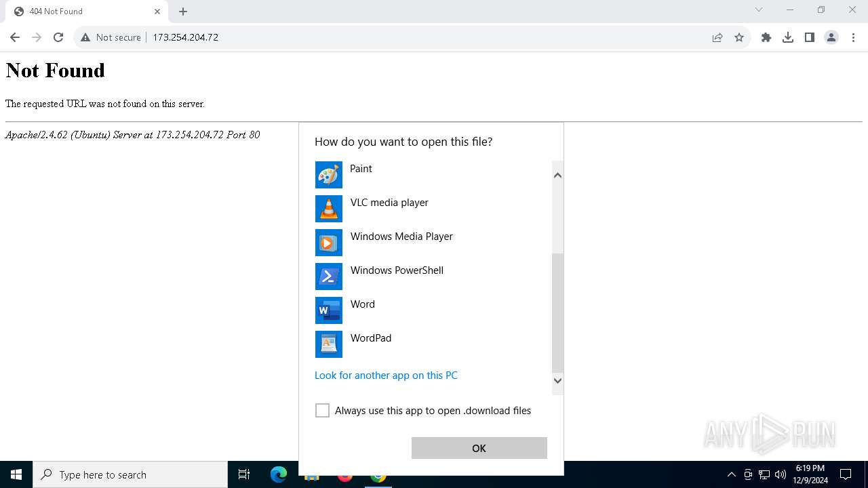Viewport: 868px width, 488px height.
Task: Select the 404 Not Found tab
Action: pyautogui.click(x=87, y=12)
